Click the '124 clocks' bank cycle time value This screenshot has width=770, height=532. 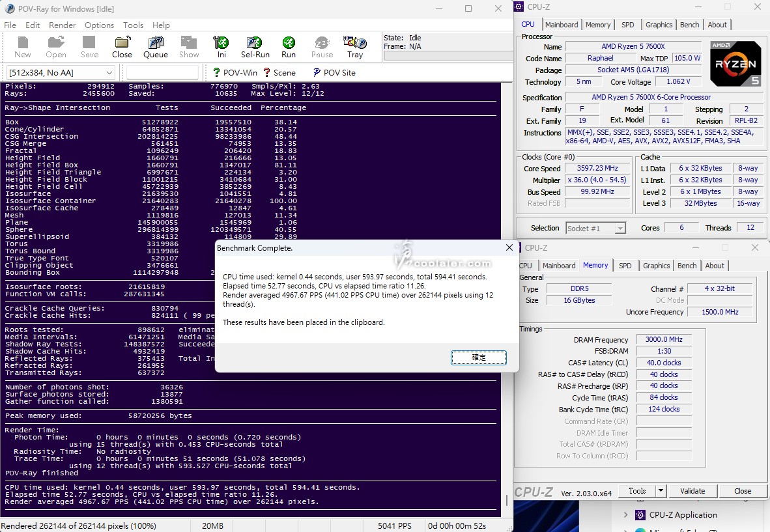point(664,409)
